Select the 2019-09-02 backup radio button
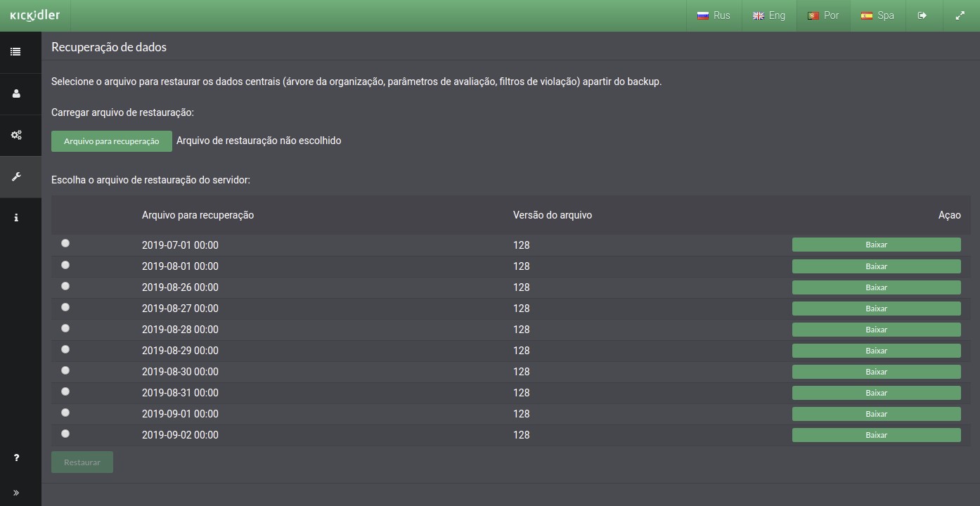 tap(65, 434)
